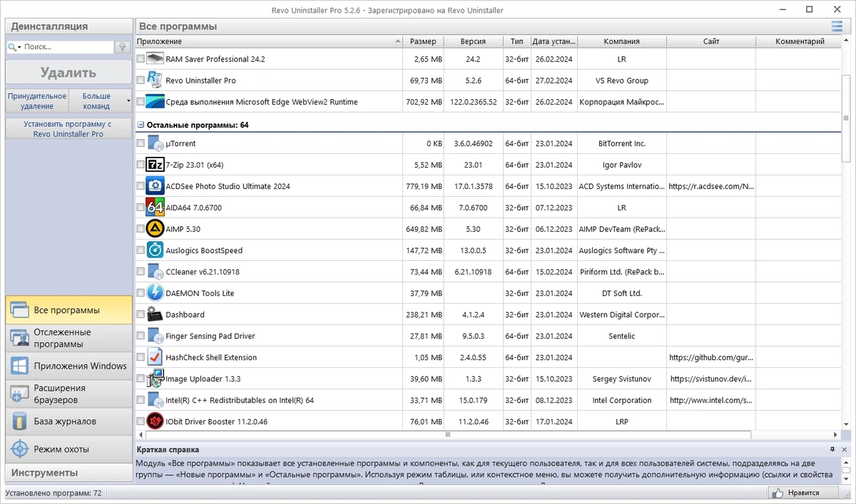Switch to Режим охоты

pos(69,449)
